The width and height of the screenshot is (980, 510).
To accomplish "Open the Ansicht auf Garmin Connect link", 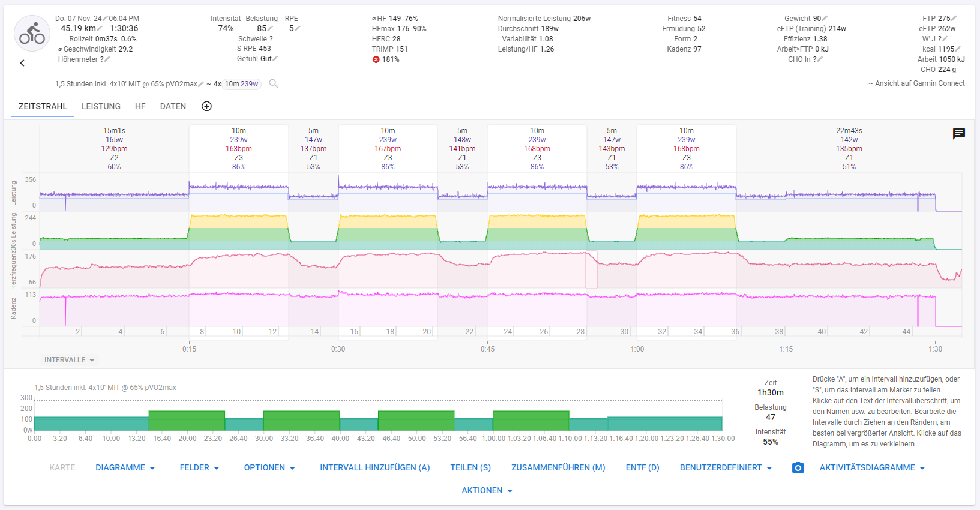I will [916, 83].
